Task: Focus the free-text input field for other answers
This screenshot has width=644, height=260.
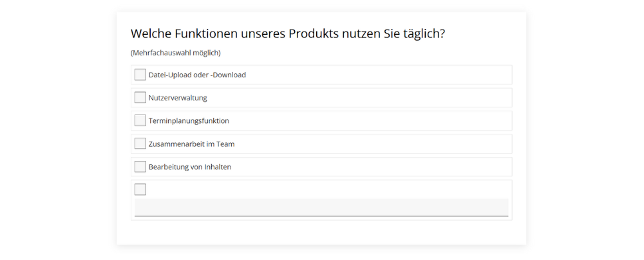Action: click(x=321, y=207)
